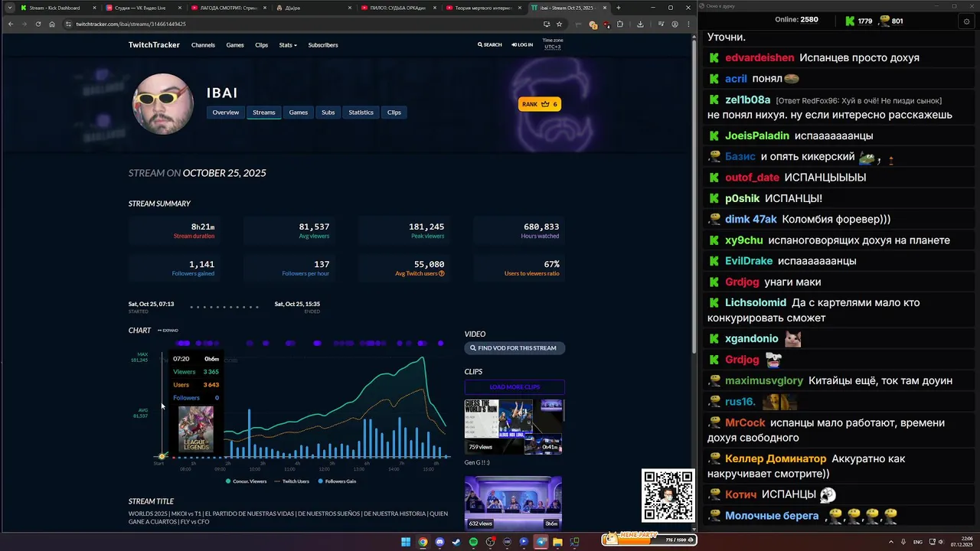Bookmark this page with the star
Viewport: 980px width, 551px height.
pos(559,24)
